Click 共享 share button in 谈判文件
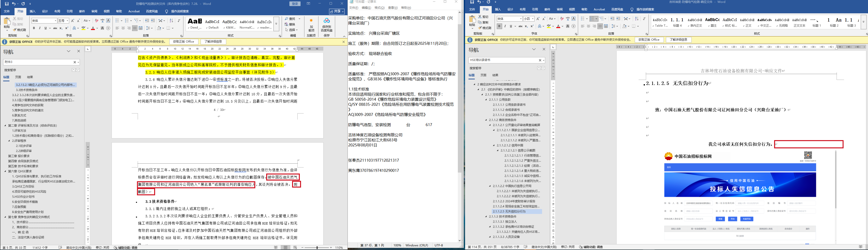 (337, 11)
